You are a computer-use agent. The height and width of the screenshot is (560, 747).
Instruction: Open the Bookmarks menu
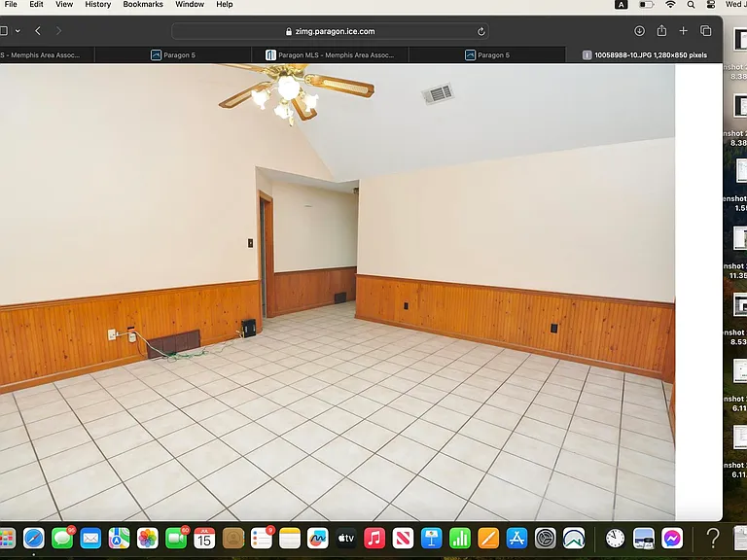(143, 4)
